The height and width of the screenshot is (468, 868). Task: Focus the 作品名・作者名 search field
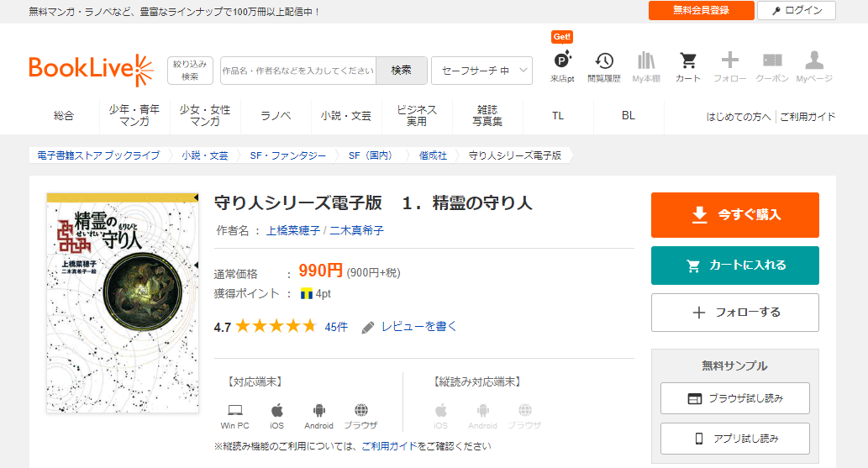pyautogui.click(x=298, y=71)
